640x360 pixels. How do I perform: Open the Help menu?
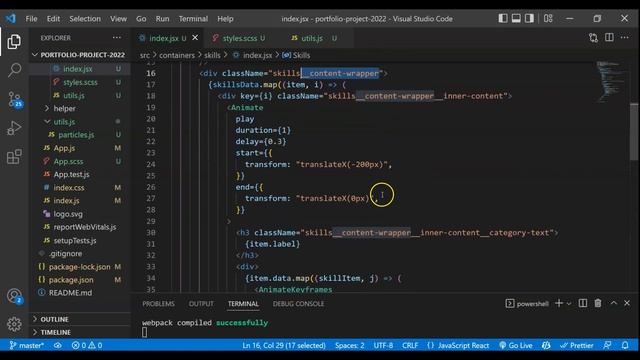[x=225, y=19]
